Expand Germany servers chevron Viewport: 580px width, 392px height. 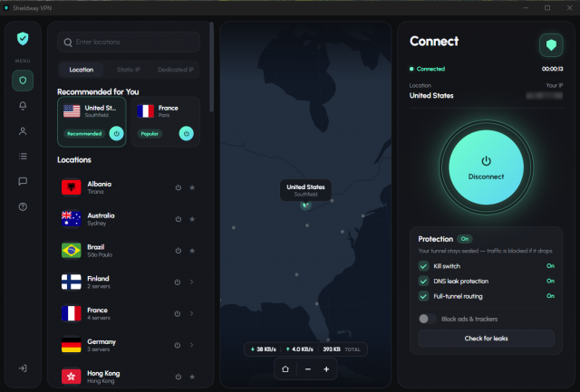191,345
